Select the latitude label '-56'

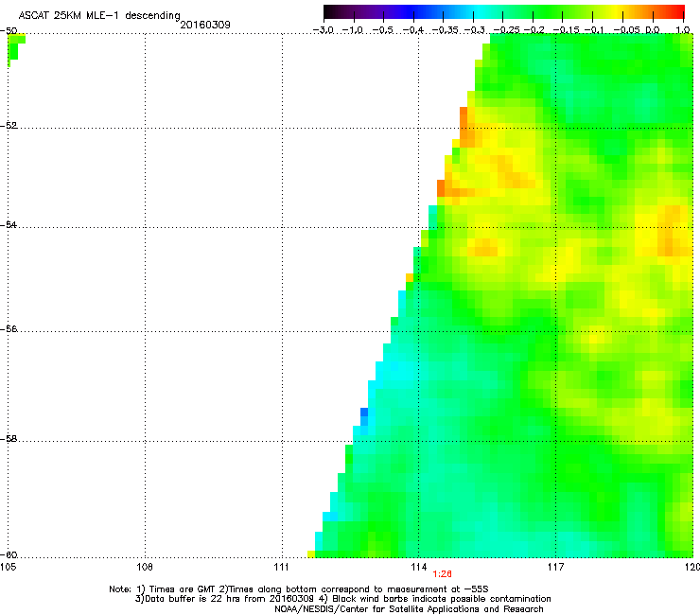pyautogui.click(x=9, y=328)
